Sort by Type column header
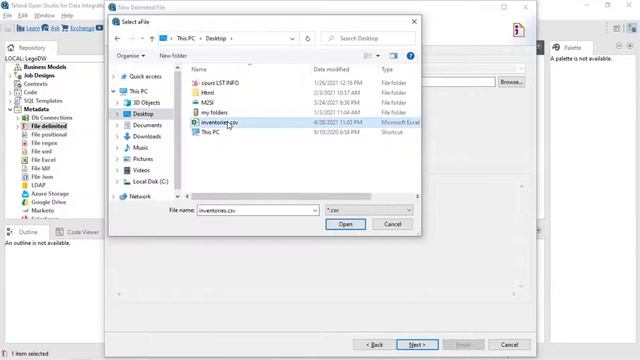The image size is (640, 360). pyautogui.click(x=387, y=69)
